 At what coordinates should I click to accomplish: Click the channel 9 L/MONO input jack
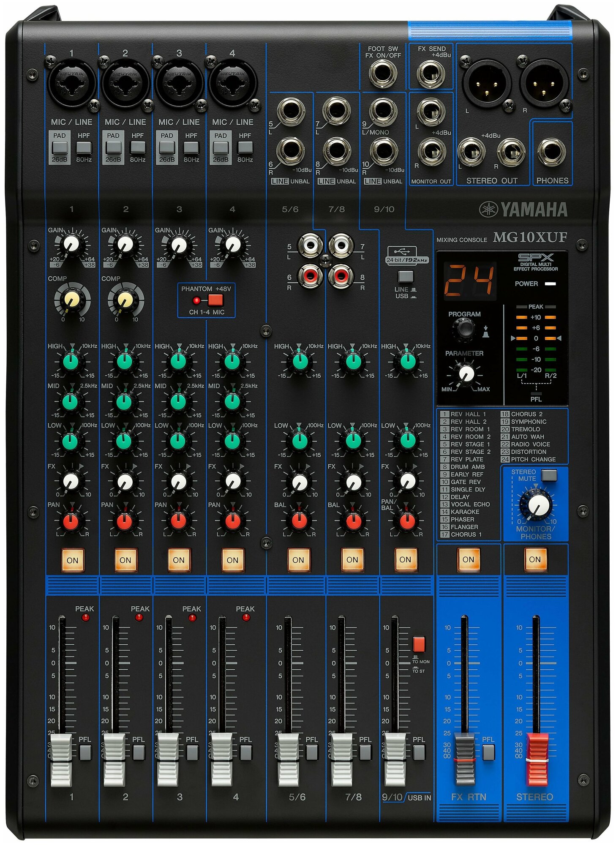pyautogui.click(x=383, y=112)
